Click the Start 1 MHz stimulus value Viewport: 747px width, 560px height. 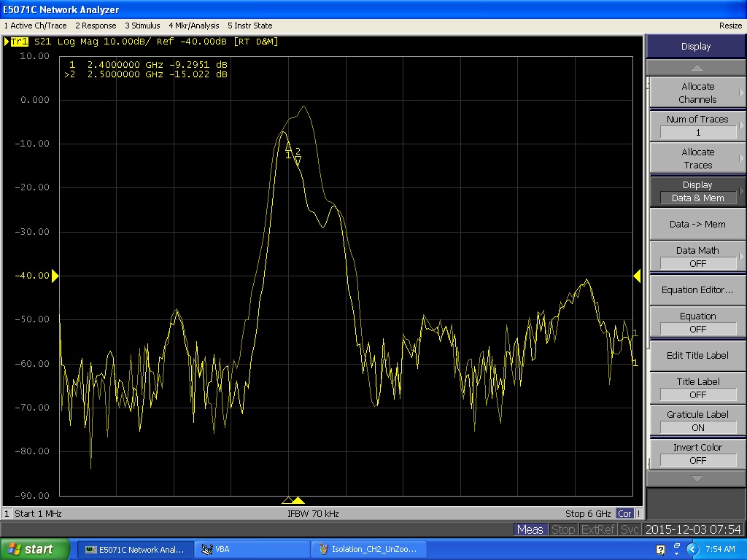38,514
